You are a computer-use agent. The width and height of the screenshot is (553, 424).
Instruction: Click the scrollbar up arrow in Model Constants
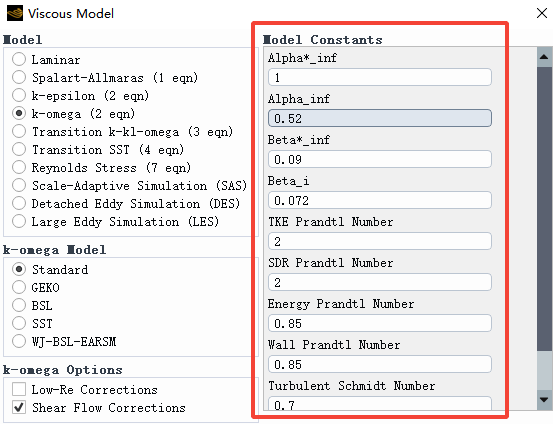pyautogui.click(x=544, y=57)
